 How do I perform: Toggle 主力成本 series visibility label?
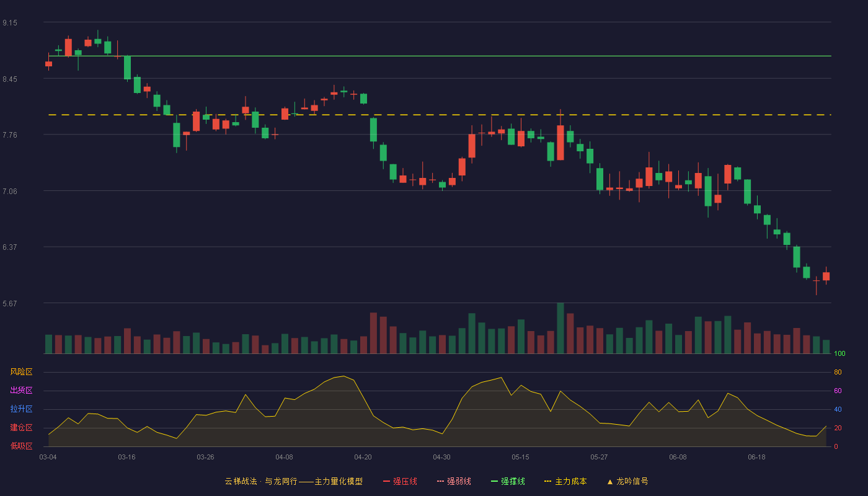click(x=570, y=481)
